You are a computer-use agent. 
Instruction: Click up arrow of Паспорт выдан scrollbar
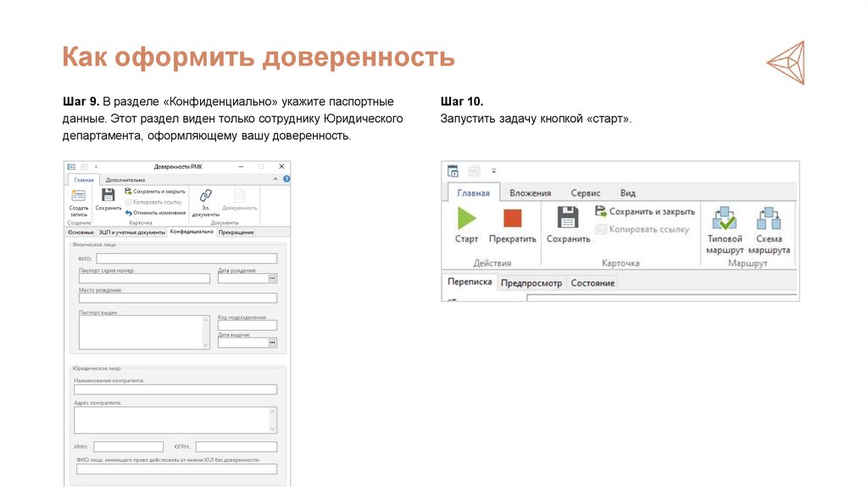tap(206, 320)
